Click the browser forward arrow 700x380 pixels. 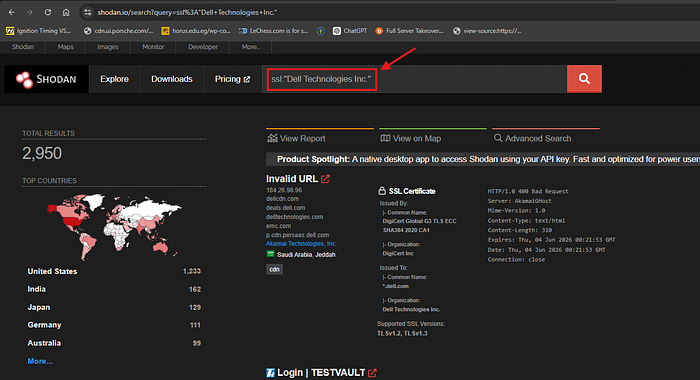29,13
